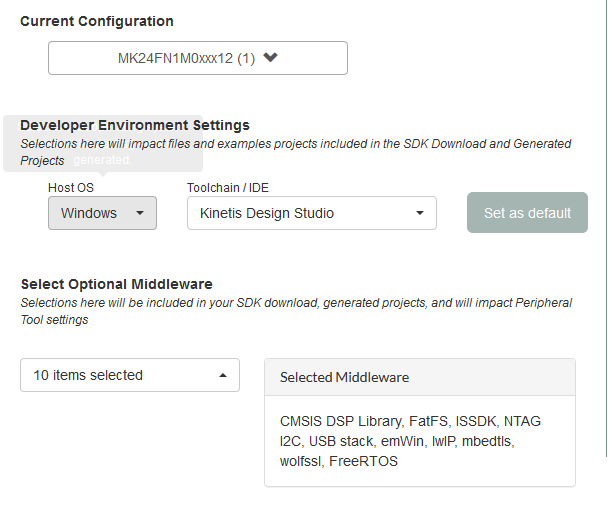Open the Host OS dropdown showing Windows

pyautogui.click(x=102, y=213)
